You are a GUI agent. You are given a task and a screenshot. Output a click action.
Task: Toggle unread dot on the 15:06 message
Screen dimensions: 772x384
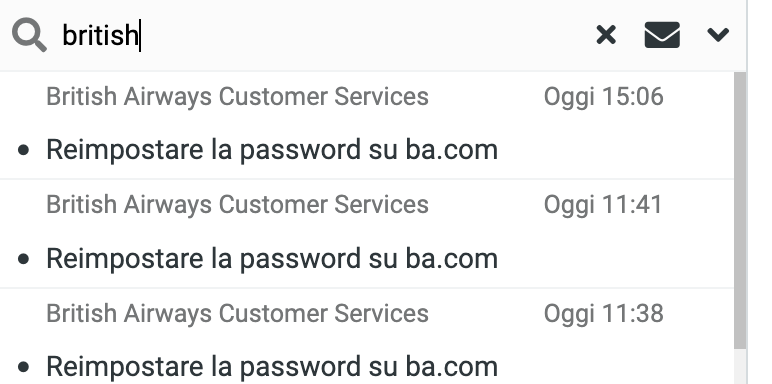(23, 150)
